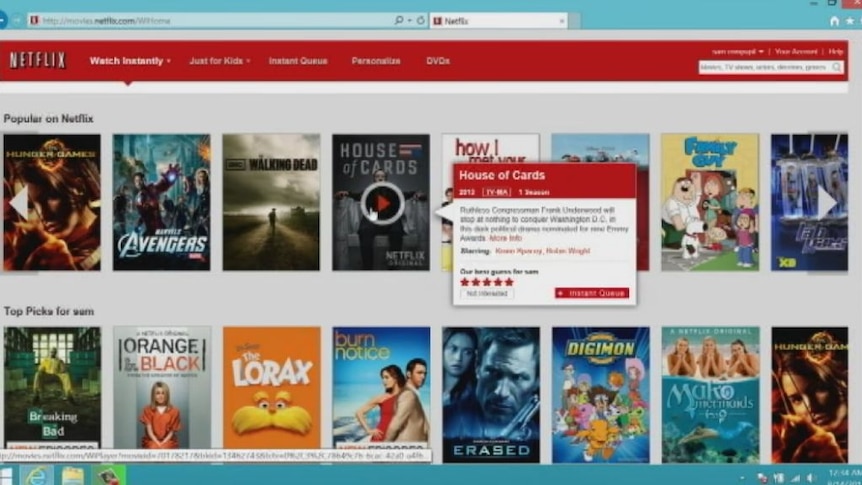Screen dimensions: 862x485
Task: Rate House of Cards one star
Action: [465, 282]
